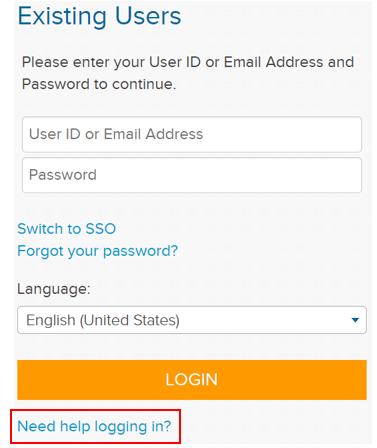Image resolution: width=377 pixels, height=448 pixels.
Task: Click the LOGIN text label on button
Action: pyautogui.click(x=192, y=380)
